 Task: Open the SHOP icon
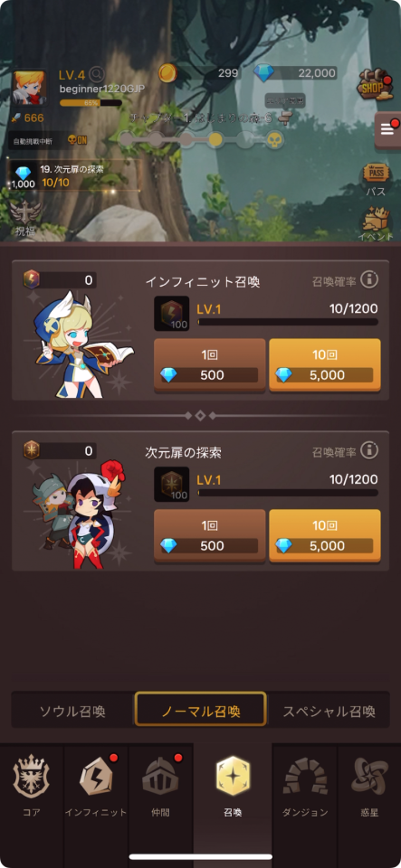click(375, 84)
